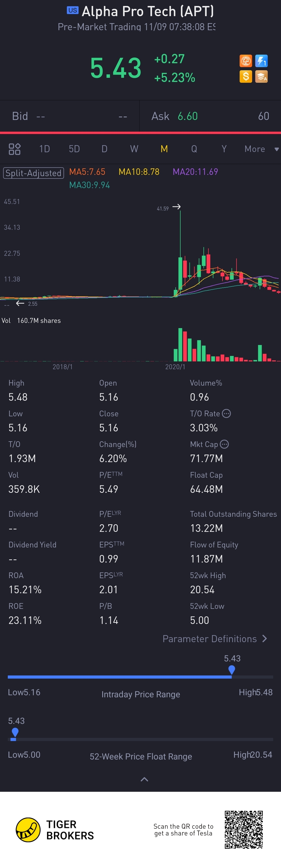Tap the Vol value 359.8K
Image resolution: width=281 pixels, height=868 pixels.
pyautogui.click(x=24, y=489)
